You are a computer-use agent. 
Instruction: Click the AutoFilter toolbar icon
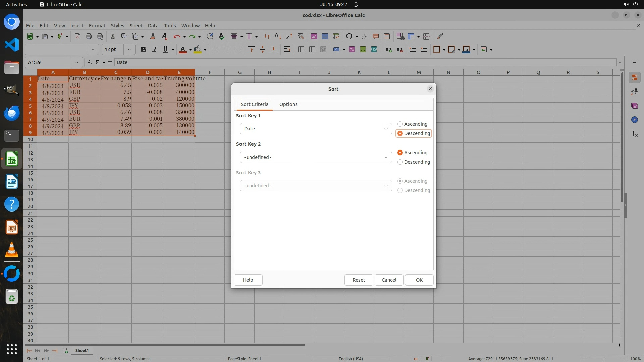coord(301,36)
